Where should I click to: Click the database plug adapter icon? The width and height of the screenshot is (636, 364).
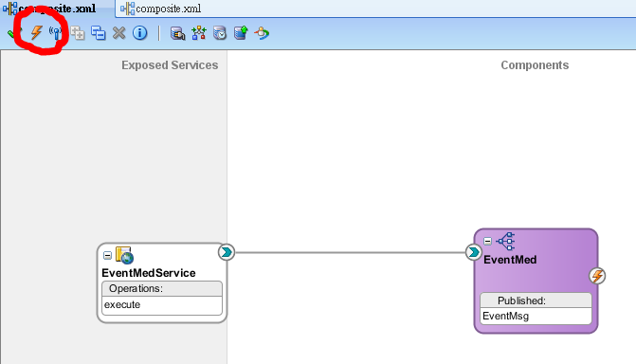[177, 33]
